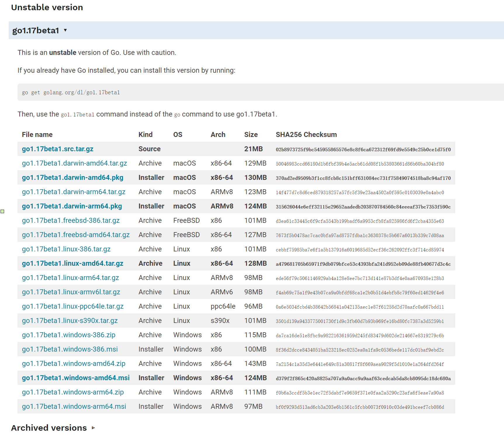Click checksum starting with f0b6a3ccdf5b

(360, 393)
